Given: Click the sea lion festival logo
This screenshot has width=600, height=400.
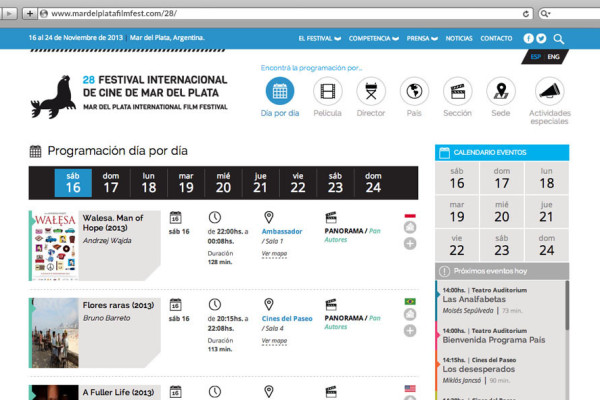Looking at the screenshot, I should [53, 97].
